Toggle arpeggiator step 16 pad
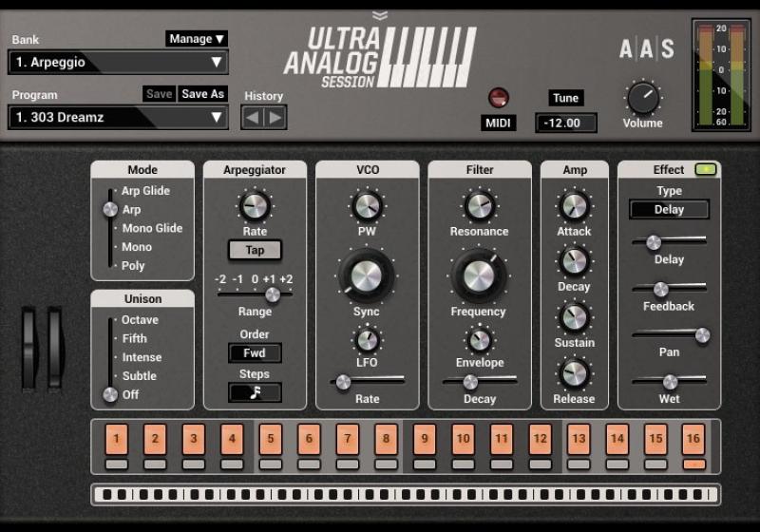Screen dimensions: 760x532 pos(693,439)
